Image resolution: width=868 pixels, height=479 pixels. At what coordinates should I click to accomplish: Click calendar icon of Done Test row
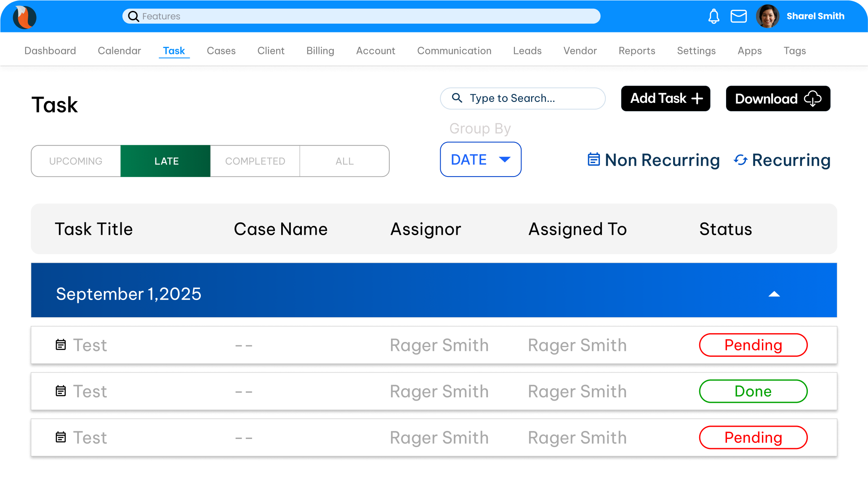[61, 391]
